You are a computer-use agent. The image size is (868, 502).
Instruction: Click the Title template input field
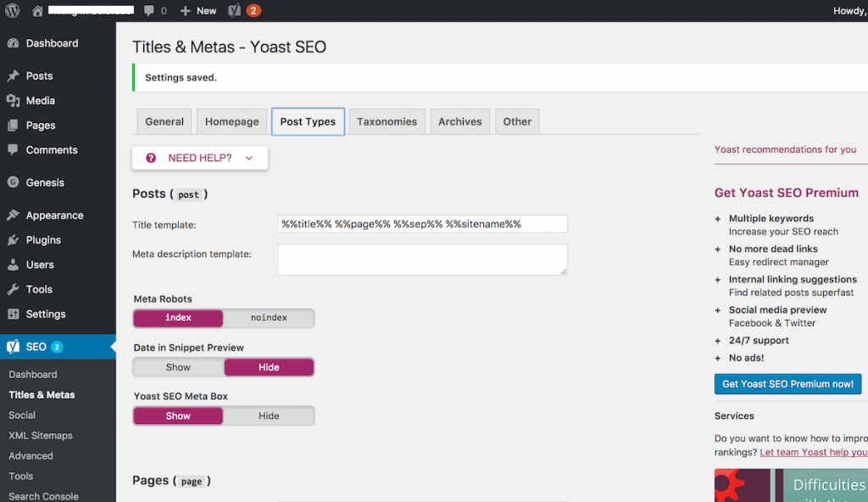point(422,224)
